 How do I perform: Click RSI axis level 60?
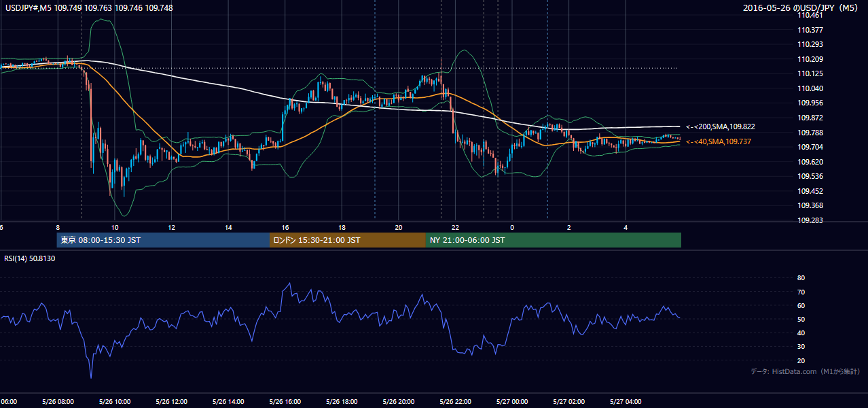click(x=801, y=305)
